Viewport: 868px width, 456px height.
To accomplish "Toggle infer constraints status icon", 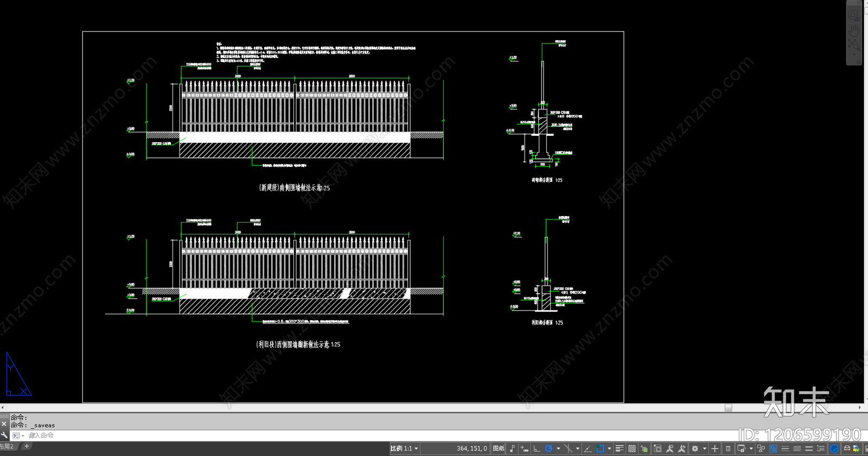I will (x=512, y=448).
